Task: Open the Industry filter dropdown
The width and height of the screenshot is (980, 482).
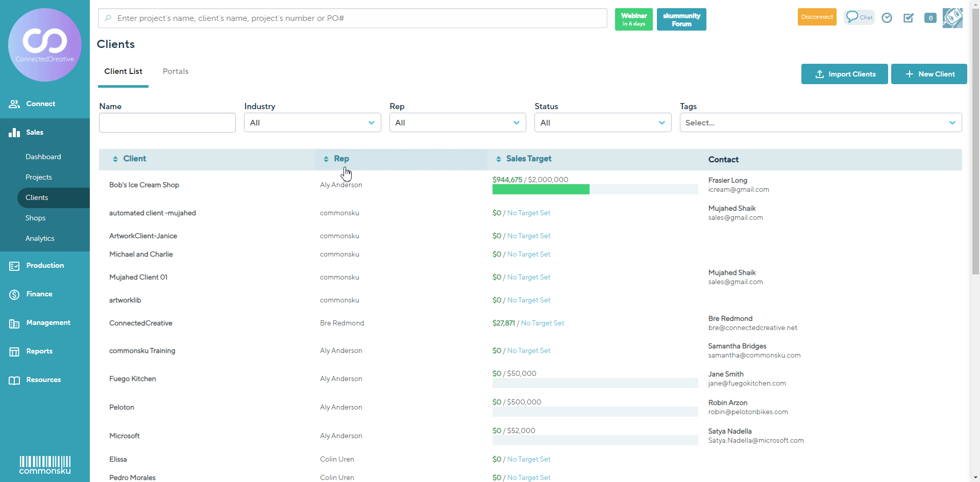Action: [x=312, y=122]
